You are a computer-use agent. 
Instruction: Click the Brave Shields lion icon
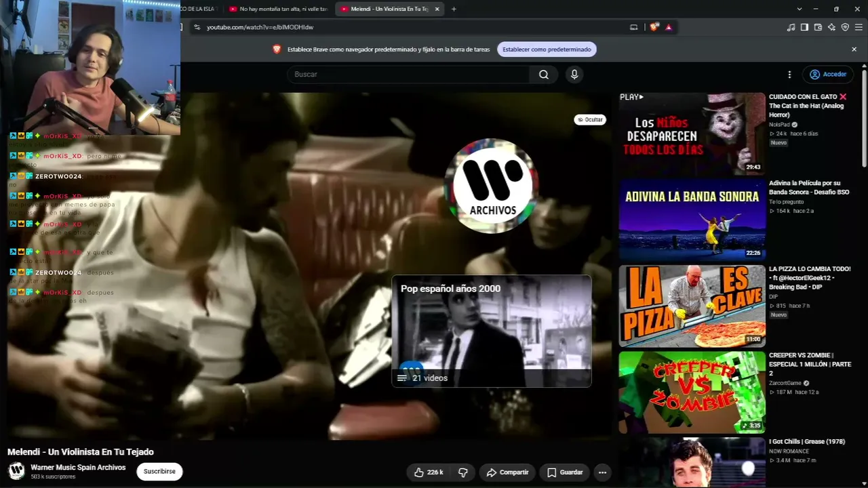[x=654, y=27]
